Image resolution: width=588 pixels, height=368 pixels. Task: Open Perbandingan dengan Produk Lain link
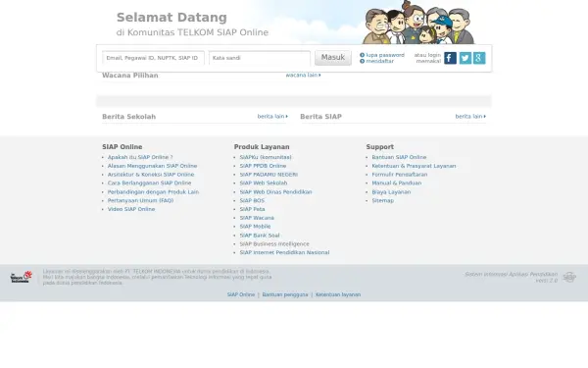153,192
